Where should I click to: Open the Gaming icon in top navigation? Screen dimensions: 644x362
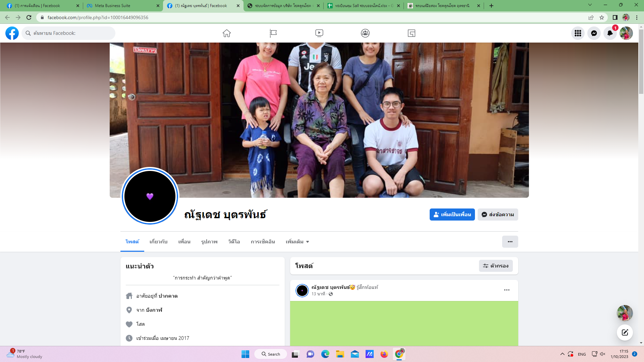(412, 33)
